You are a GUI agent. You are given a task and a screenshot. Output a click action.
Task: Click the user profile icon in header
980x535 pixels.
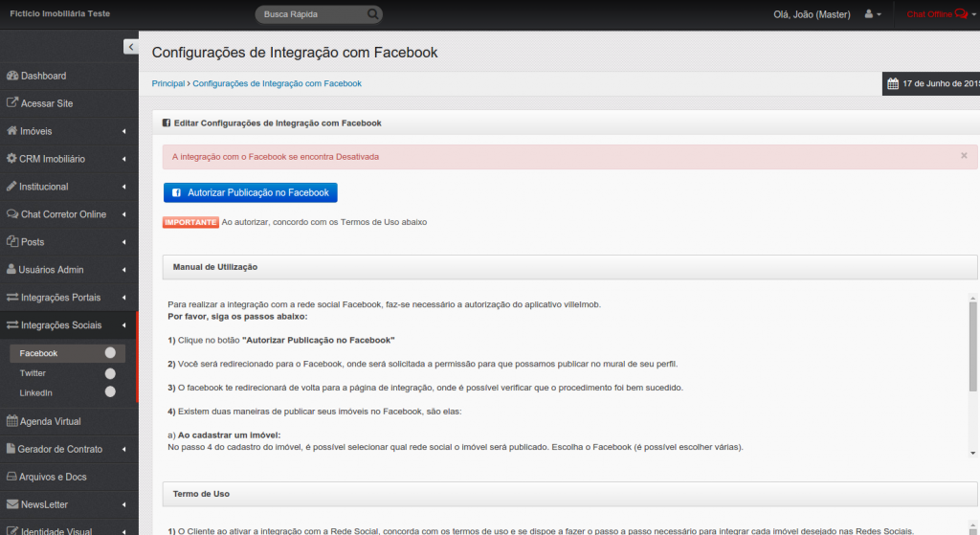coord(869,13)
